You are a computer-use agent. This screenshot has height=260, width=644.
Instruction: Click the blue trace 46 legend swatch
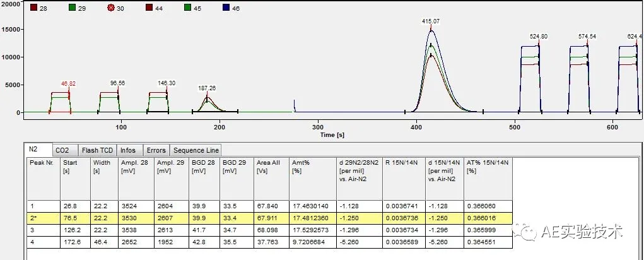(226, 9)
